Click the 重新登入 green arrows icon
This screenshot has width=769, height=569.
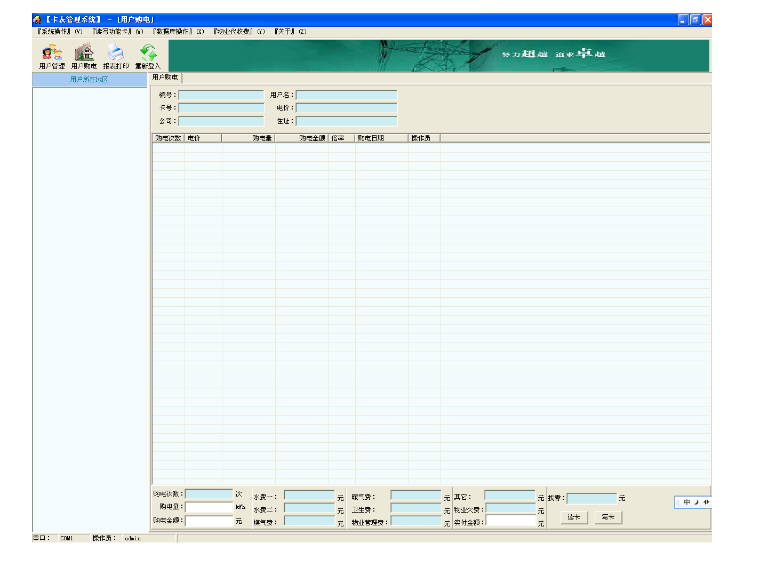pyautogui.click(x=148, y=54)
